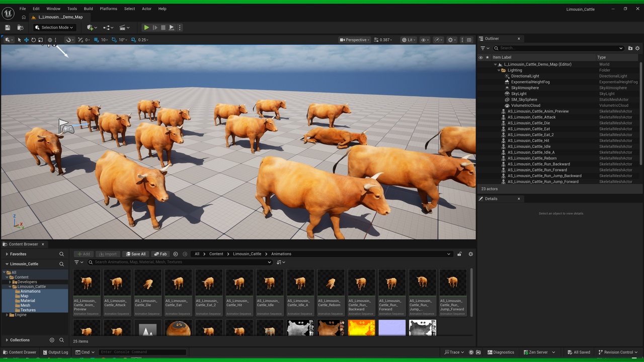Select the AS_Limousin_Cattle_Die animation thumbnail

coord(147,293)
